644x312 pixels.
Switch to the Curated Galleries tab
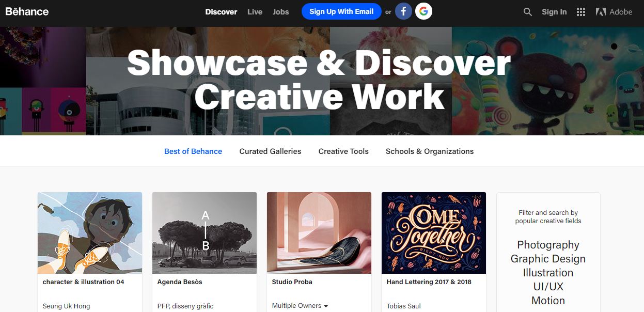click(270, 151)
